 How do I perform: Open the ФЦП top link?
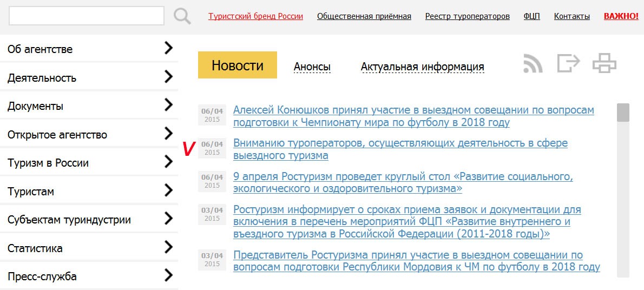(532, 16)
